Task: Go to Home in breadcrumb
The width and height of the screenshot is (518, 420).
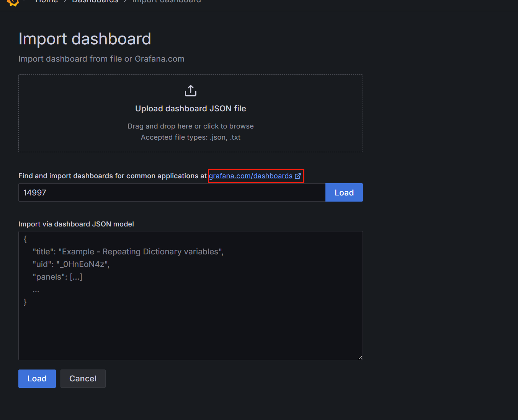Action: click(x=47, y=2)
